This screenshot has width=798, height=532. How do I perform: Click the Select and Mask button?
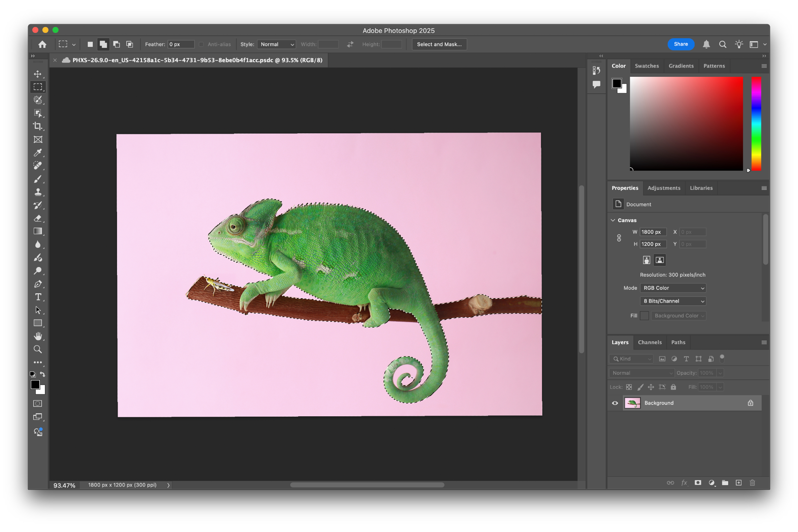click(439, 44)
